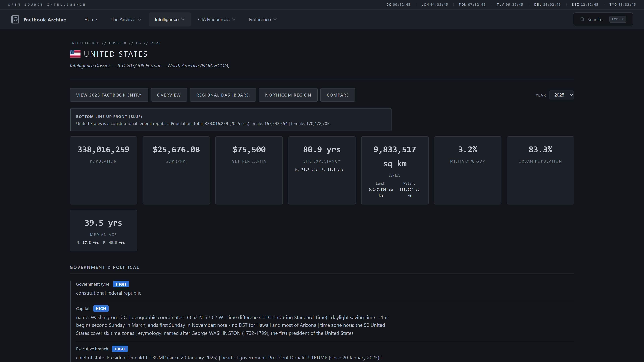Open the Overview button

(x=169, y=95)
